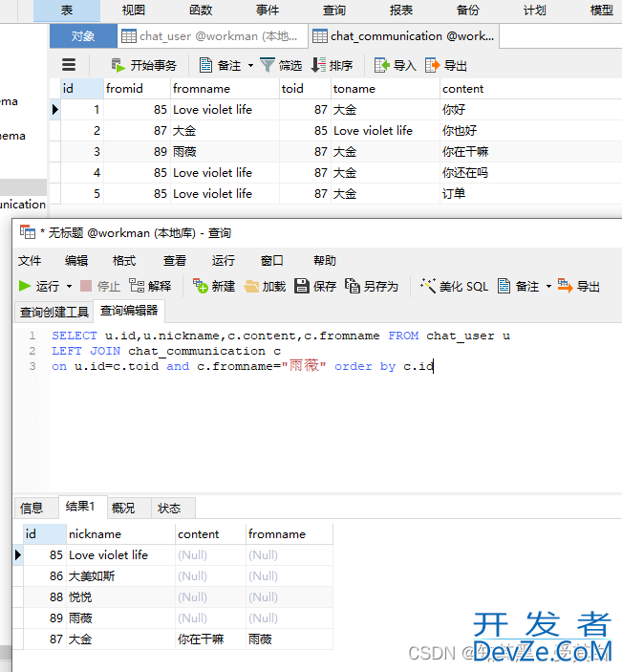Click the Event (事件) ribbon tab
622x672 pixels.
268,11
